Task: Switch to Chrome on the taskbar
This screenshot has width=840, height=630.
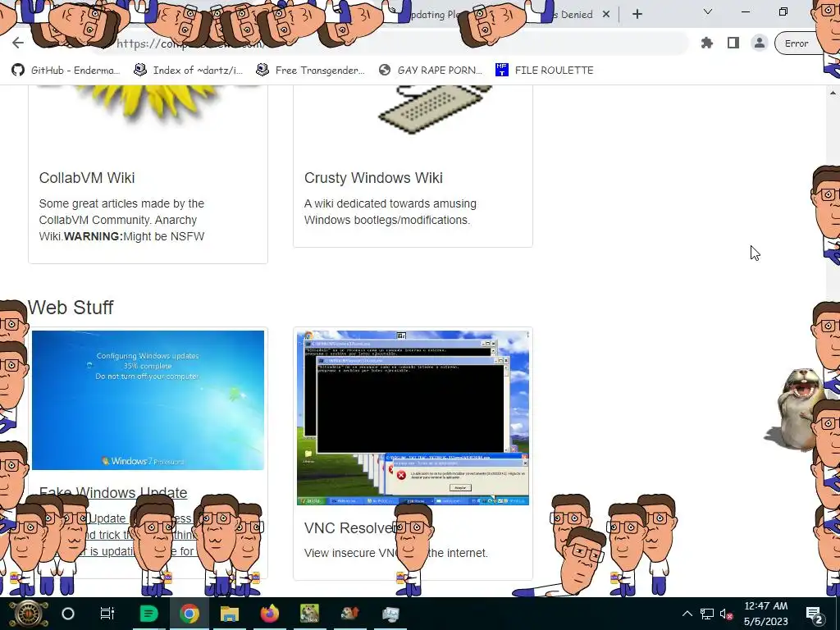Action: (x=189, y=614)
